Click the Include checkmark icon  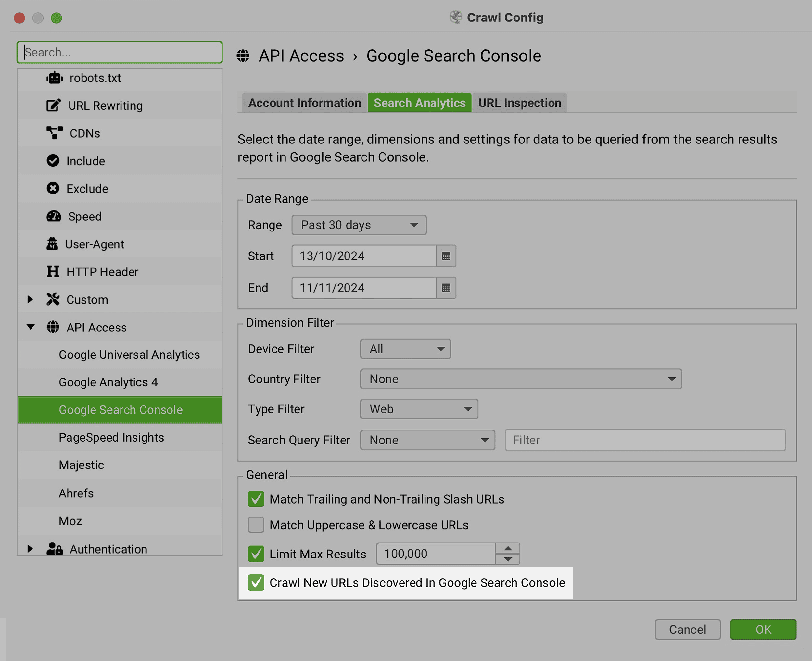[53, 161]
